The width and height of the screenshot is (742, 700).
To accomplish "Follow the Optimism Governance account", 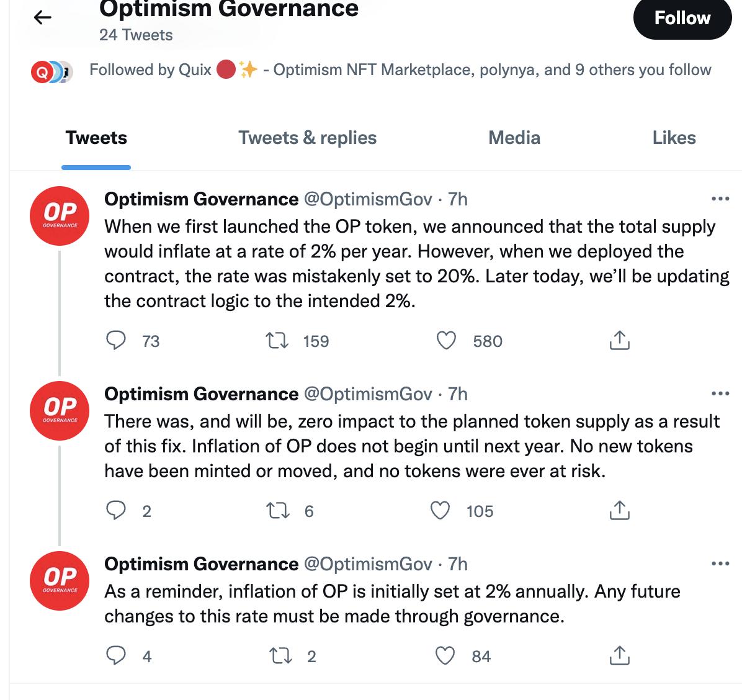I will (x=682, y=18).
